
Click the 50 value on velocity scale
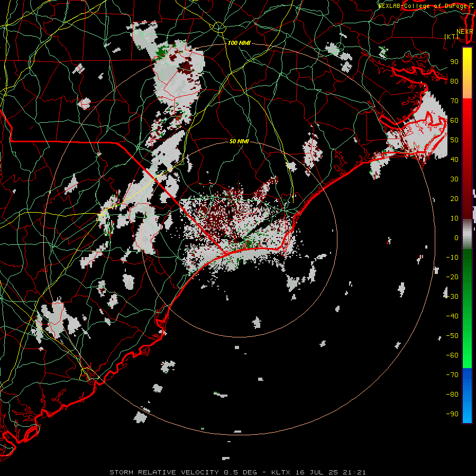pyautogui.click(x=454, y=140)
